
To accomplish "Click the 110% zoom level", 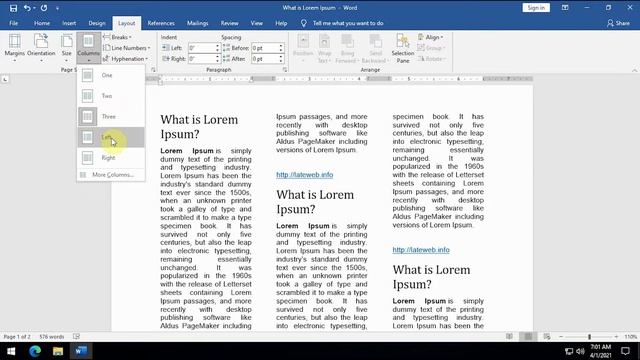I will pos(631,337).
